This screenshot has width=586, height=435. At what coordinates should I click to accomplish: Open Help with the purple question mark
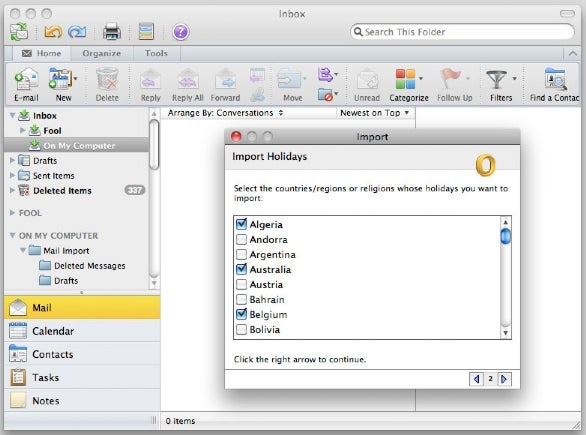tap(181, 32)
